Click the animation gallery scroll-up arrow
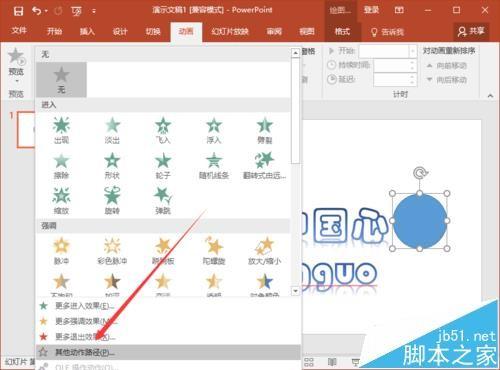 click(x=295, y=53)
